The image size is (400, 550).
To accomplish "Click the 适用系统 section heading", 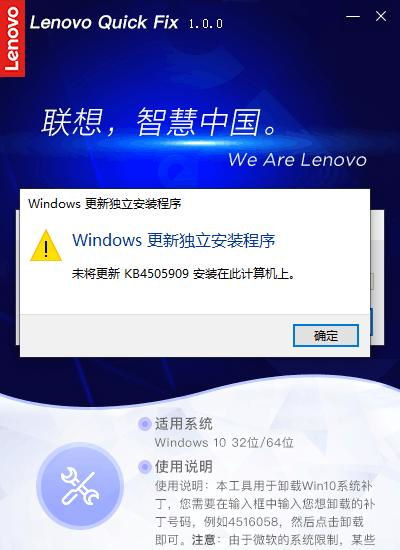I will click(184, 424).
